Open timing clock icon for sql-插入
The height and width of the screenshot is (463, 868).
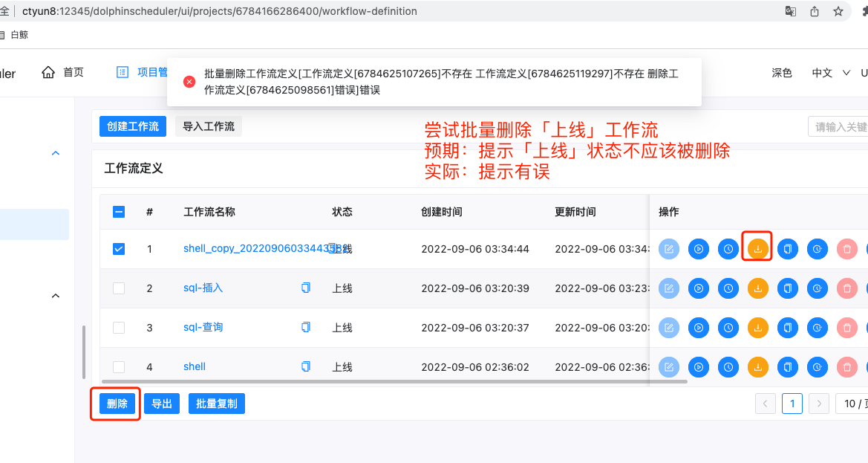(x=728, y=288)
